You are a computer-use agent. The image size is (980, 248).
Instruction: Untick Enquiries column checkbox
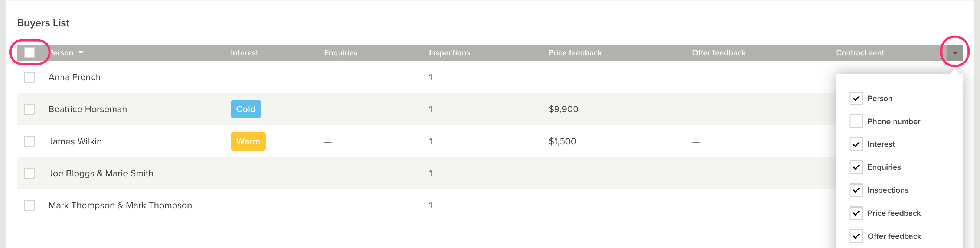856,167
